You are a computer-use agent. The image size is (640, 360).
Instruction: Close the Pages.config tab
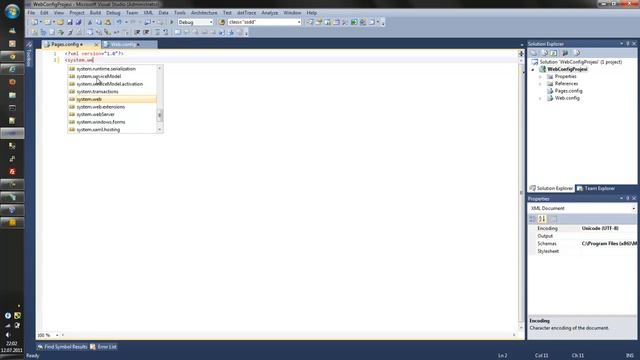[96, 44]
